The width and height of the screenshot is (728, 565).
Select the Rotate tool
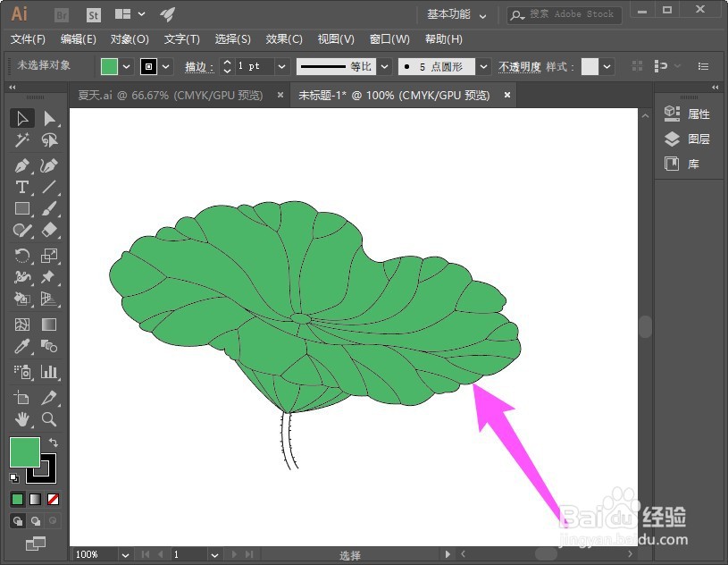[x=21, y=256]
